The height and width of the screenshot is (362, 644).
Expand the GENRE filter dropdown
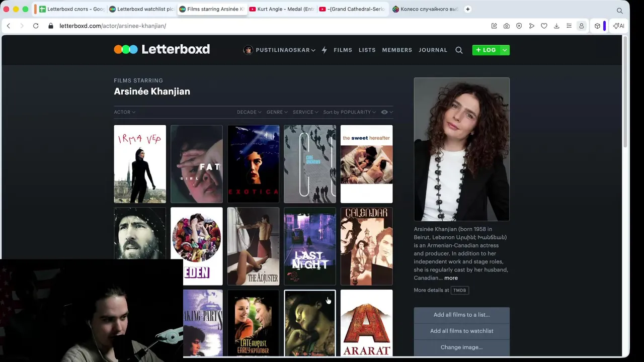coord(277,112)
